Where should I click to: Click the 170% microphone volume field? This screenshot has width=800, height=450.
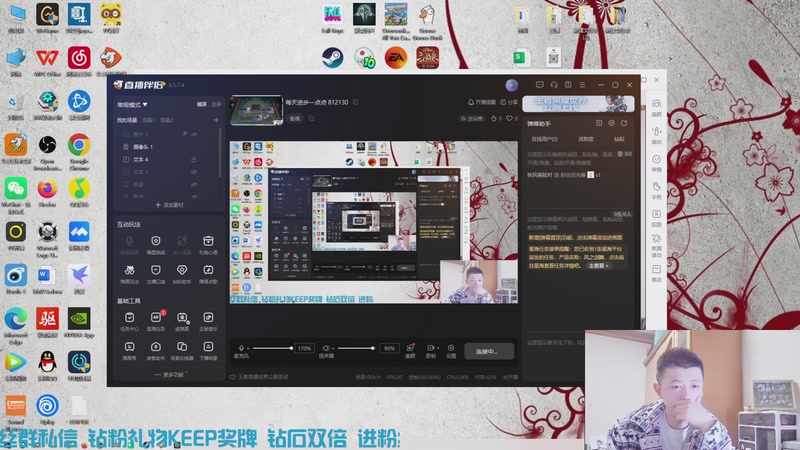pyautogui.click(x=305, y=348)
